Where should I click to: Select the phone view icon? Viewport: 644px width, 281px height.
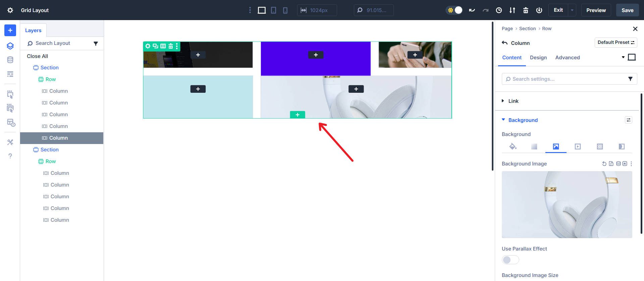point(285,10)
